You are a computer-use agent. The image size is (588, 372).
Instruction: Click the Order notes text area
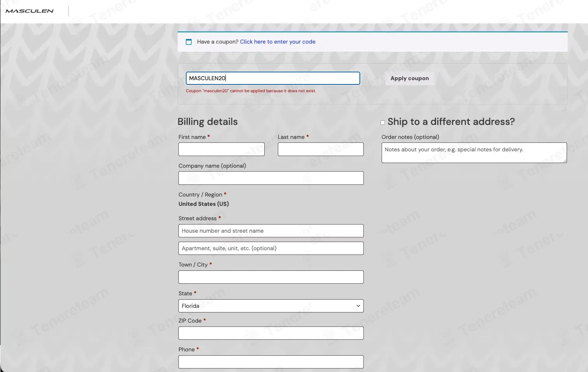[474, 153]
